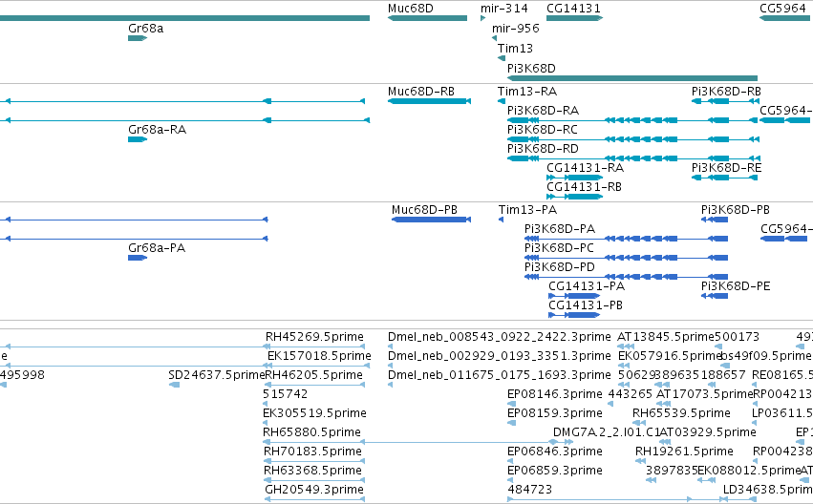
Task: Select the EP08146.3prime EST label
Action: (555, 394)
